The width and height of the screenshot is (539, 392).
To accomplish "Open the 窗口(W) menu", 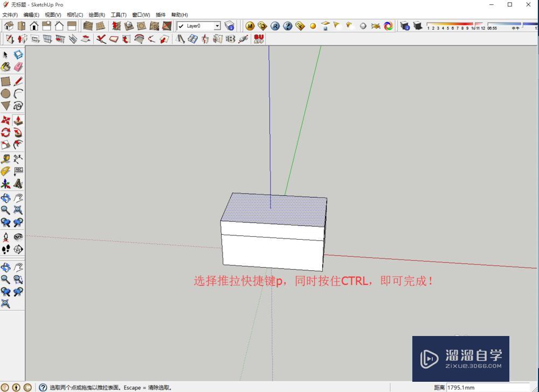I will tap(141, 15).
